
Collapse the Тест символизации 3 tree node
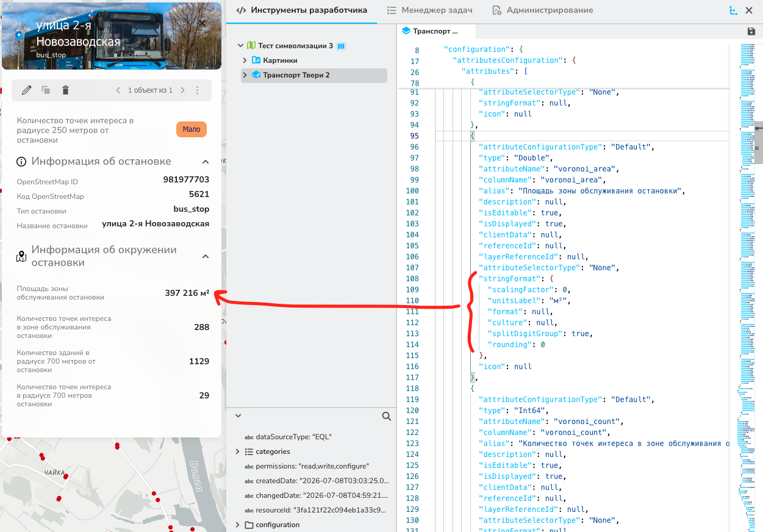point(240,46)
